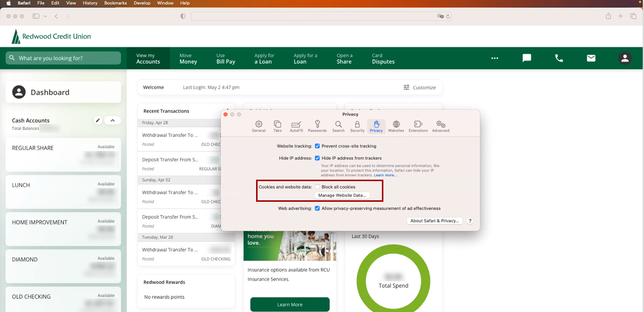The height and width of the screenshot is (312, 644).
Task: Open the Edit menu
Action: tap(55, 3)
